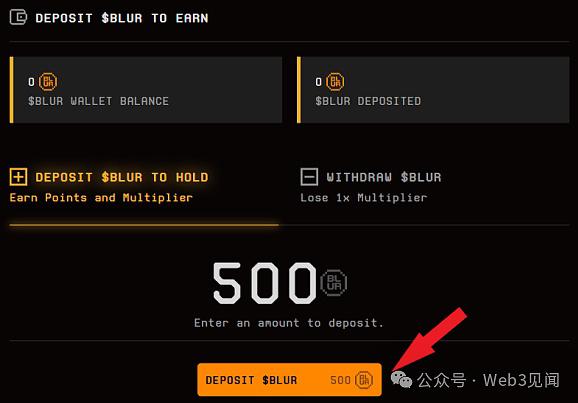The image size is (578, 403).
Task: Click the minus icon next to Withdraw $BLUR
Action: [309, 177]
